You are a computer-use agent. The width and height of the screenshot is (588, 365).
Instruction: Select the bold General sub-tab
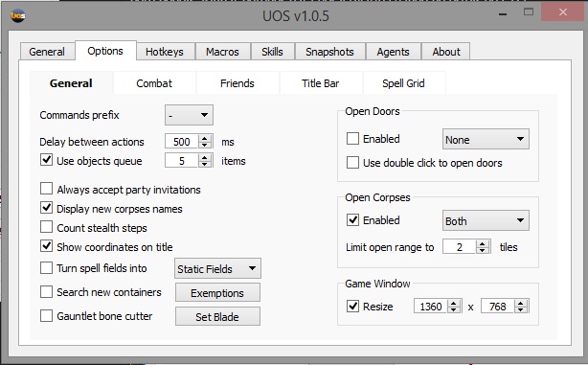click(x=71, y=83)
